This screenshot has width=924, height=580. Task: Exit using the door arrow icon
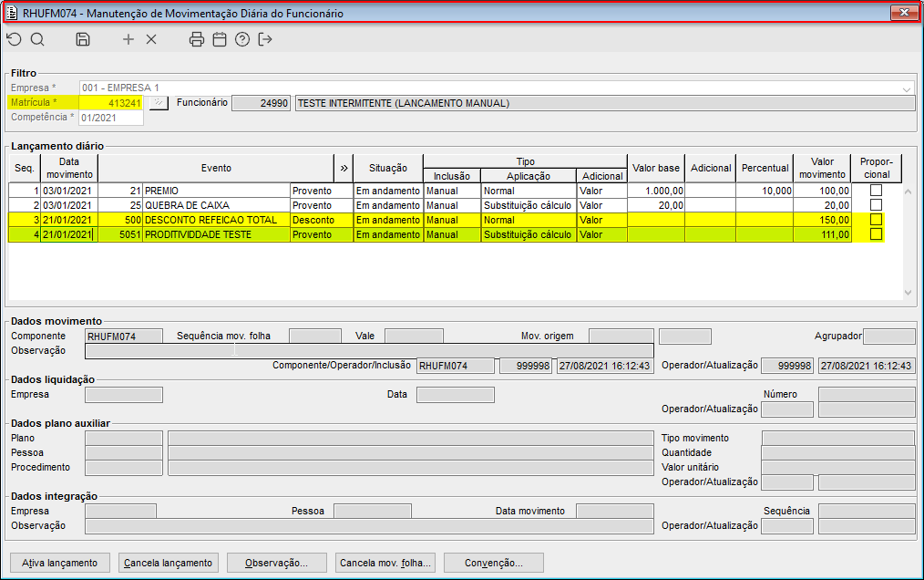(x=265, y=39)
